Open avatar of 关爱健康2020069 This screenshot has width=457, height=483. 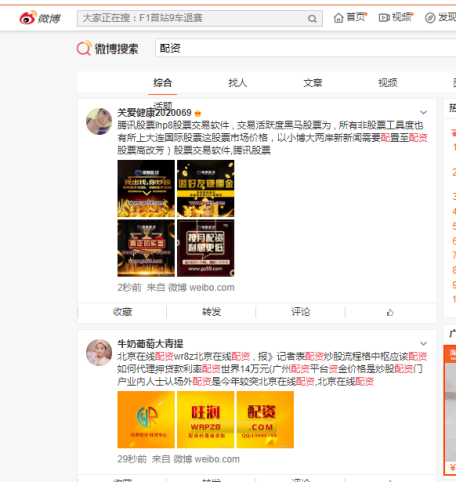[99, 121]
